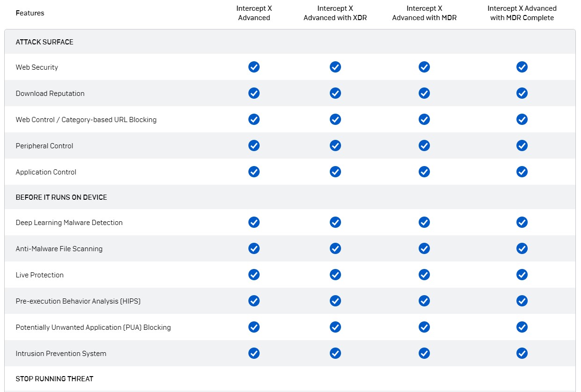Click PUA Blocking checkmark under Advanced with MDR

[424, 327]
